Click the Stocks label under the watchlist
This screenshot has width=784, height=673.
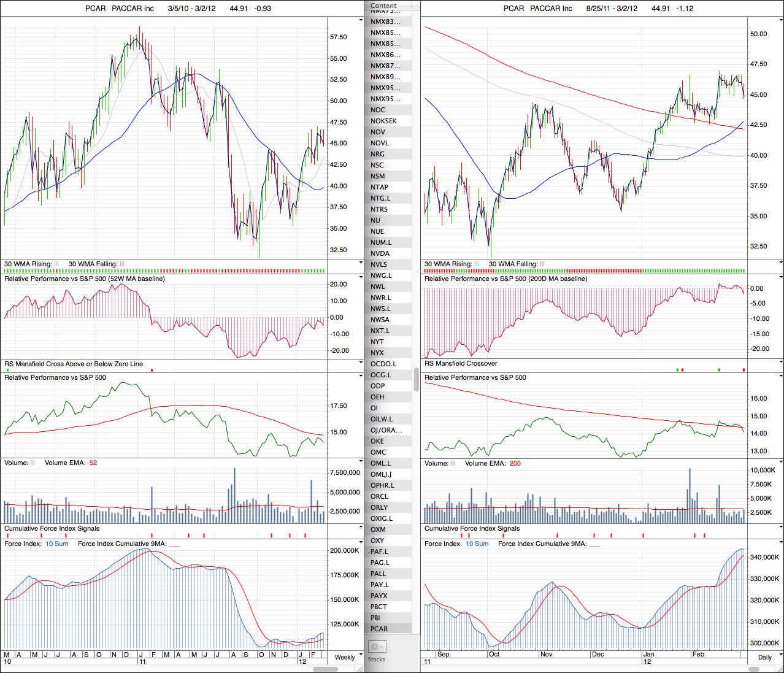point(377,660)
